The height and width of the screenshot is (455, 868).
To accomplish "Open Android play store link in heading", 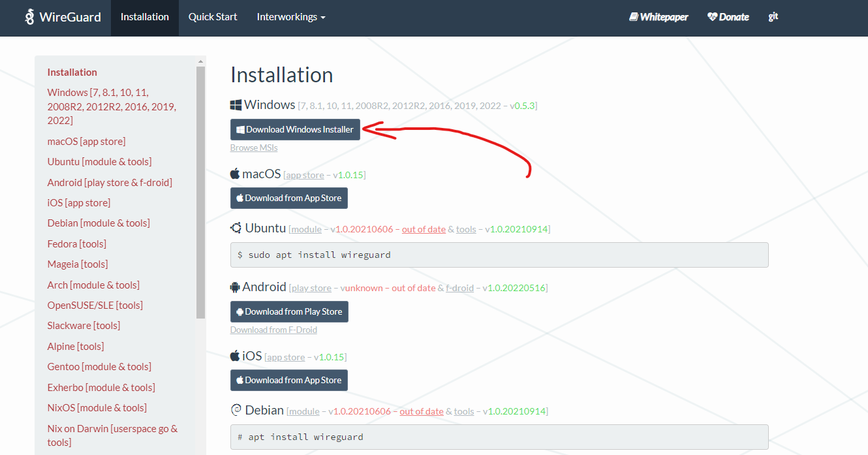I will tap(311, 288).
